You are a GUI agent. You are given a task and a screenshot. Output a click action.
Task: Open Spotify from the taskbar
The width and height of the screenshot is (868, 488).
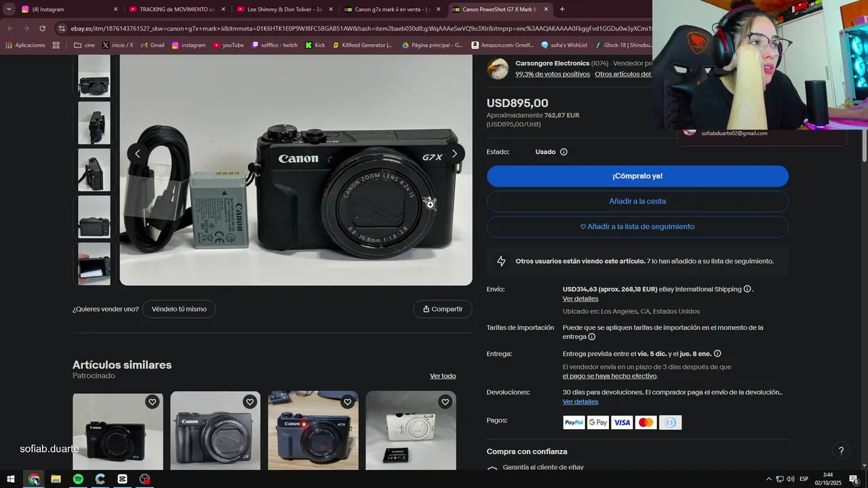tap(78, 479)
